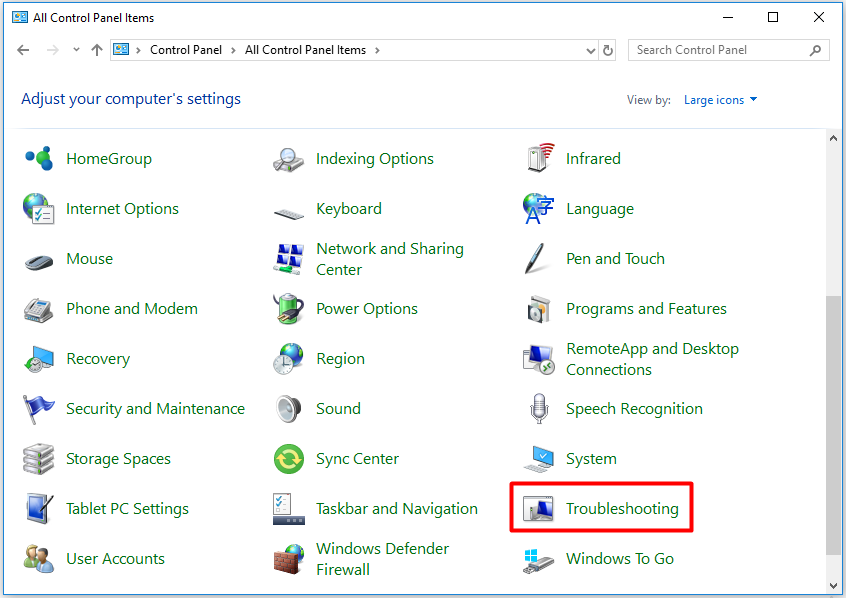Click the Programs and Features icon
This screenshot has height=598, width=846.
click(538, 309)
